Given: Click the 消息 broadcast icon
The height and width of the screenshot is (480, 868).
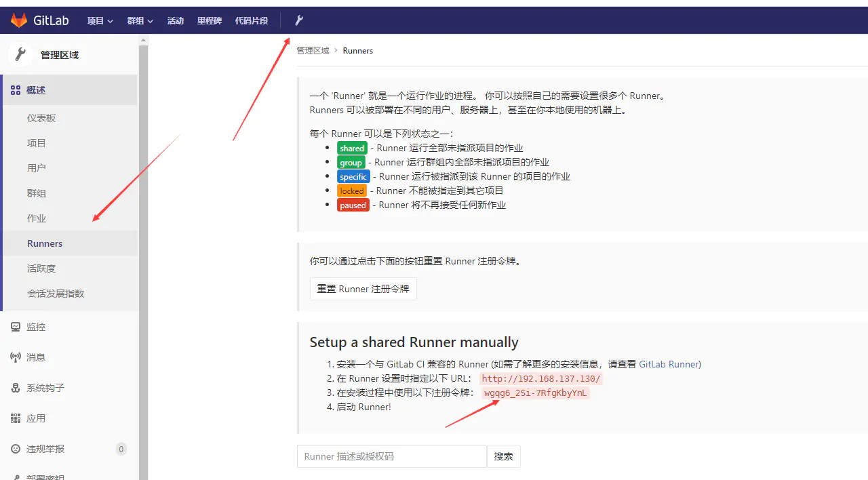Looking at the screenshot, I should click(x=16, y=357).
